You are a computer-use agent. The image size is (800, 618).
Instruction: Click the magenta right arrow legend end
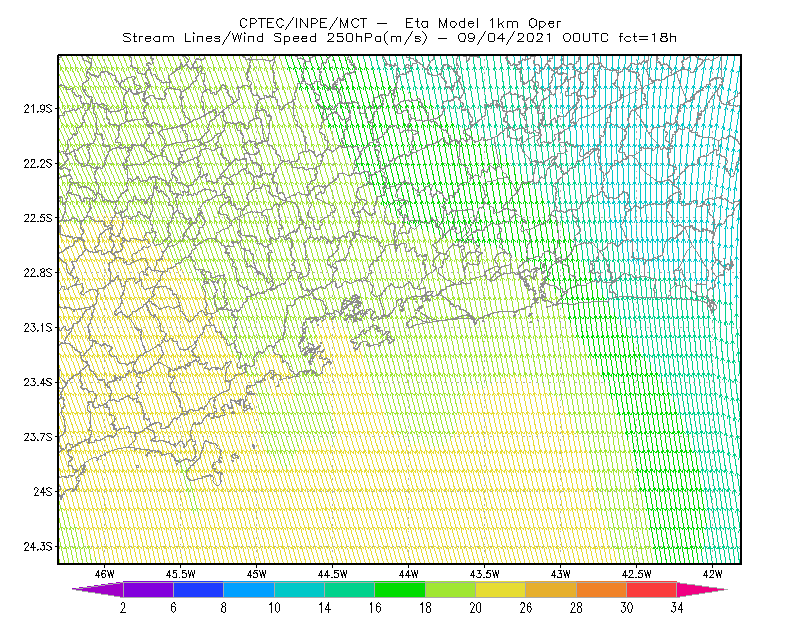coord(702,589)
